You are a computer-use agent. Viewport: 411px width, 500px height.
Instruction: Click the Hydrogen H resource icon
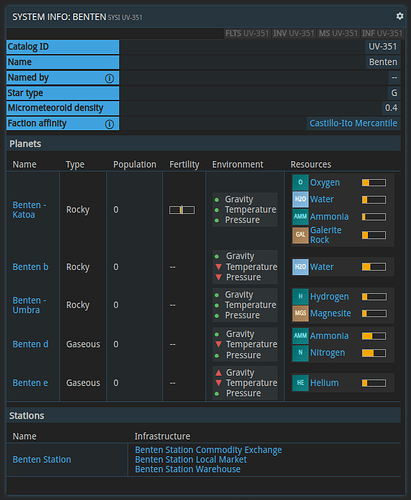[300, 296]
